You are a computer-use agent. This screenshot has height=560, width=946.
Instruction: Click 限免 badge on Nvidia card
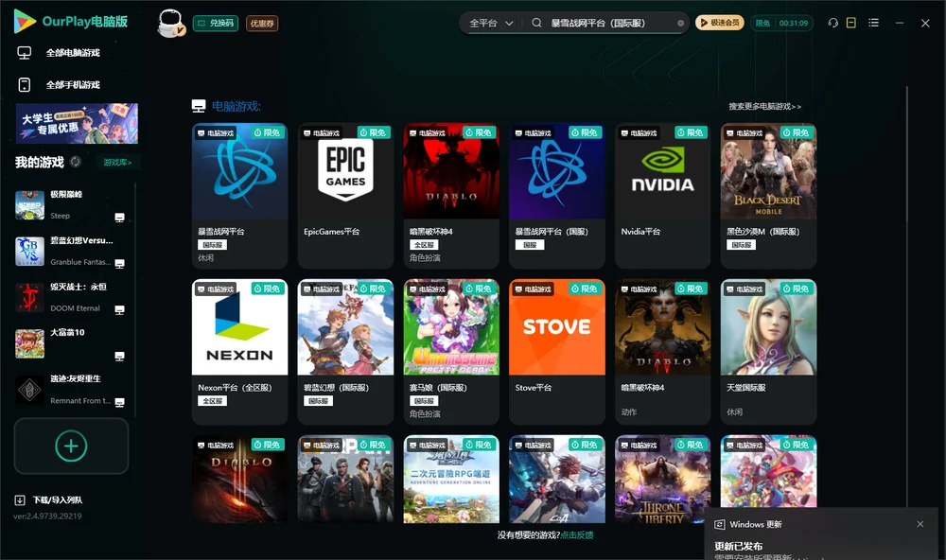(x=691, y=132)
